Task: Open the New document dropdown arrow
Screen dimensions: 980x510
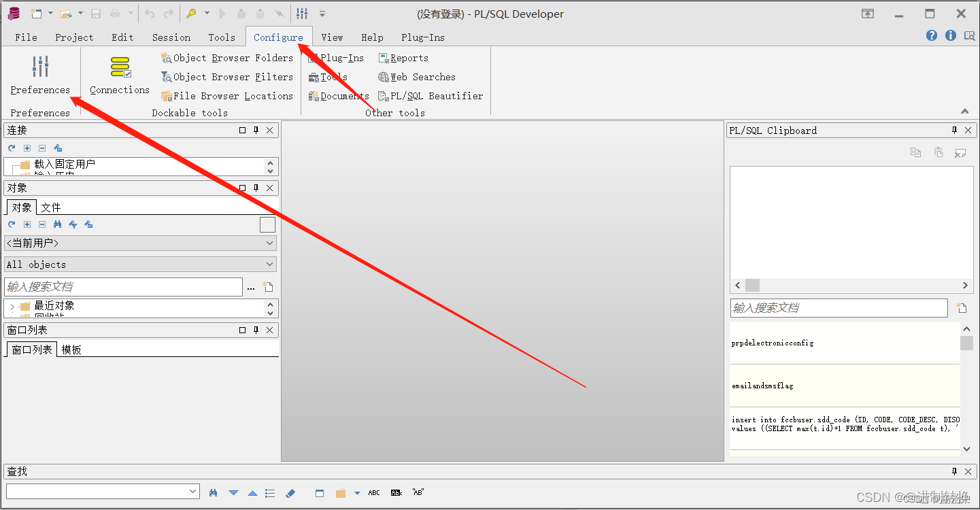Action: pos(50,14)
